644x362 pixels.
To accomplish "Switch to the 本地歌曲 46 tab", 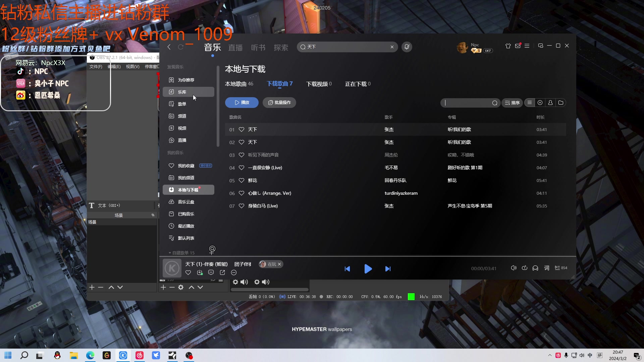I will coord(239,84).
